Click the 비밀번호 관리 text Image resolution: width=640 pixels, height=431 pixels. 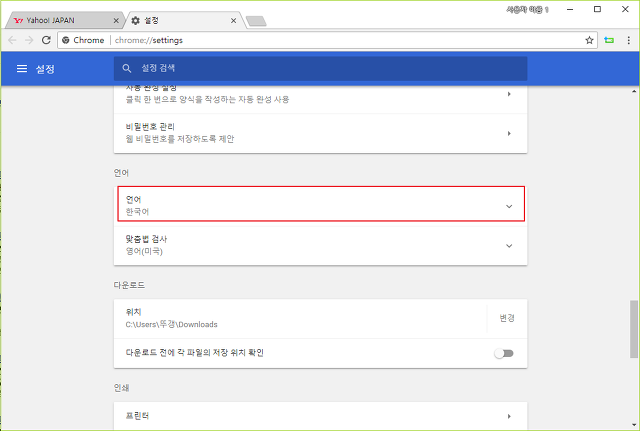coord(150,127)
